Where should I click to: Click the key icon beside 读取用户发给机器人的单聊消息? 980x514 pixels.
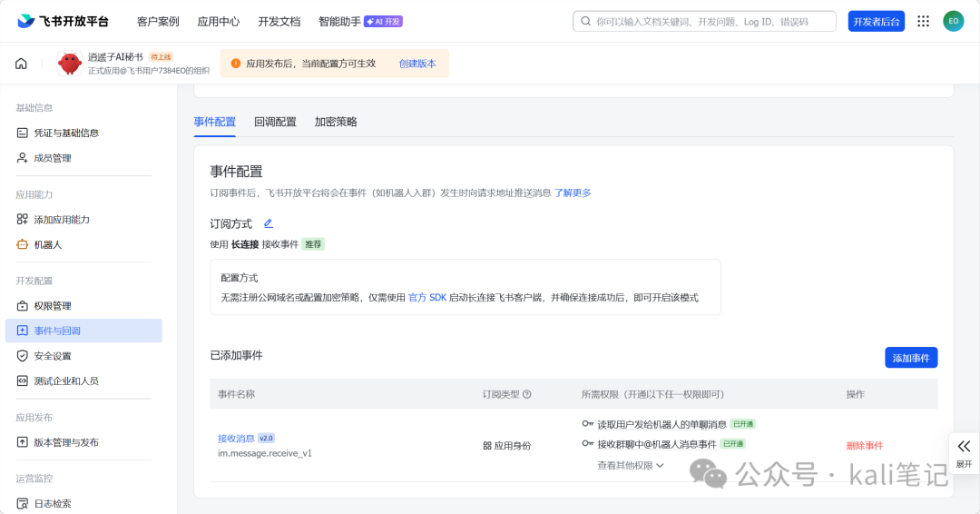(x=587, y=424)
